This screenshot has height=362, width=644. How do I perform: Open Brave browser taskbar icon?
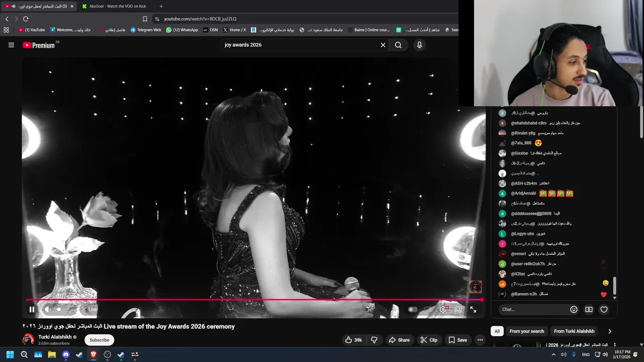(93, 354)
